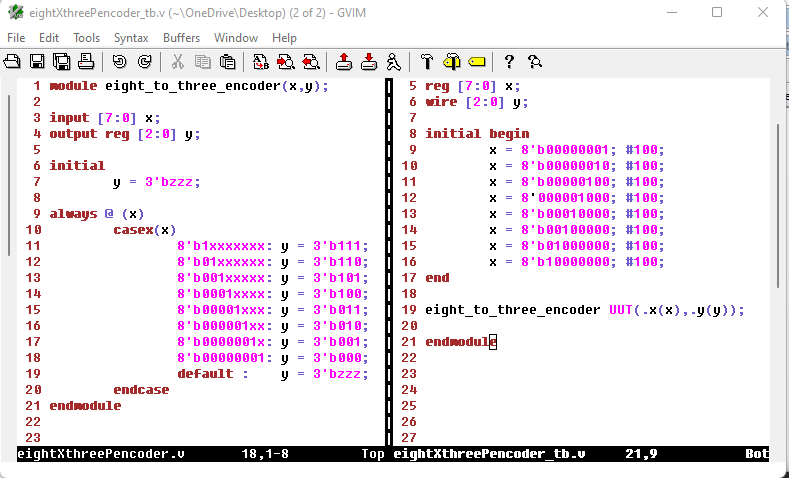Click the Print toolbar icon
789x478 pixels.
point(86,62)
